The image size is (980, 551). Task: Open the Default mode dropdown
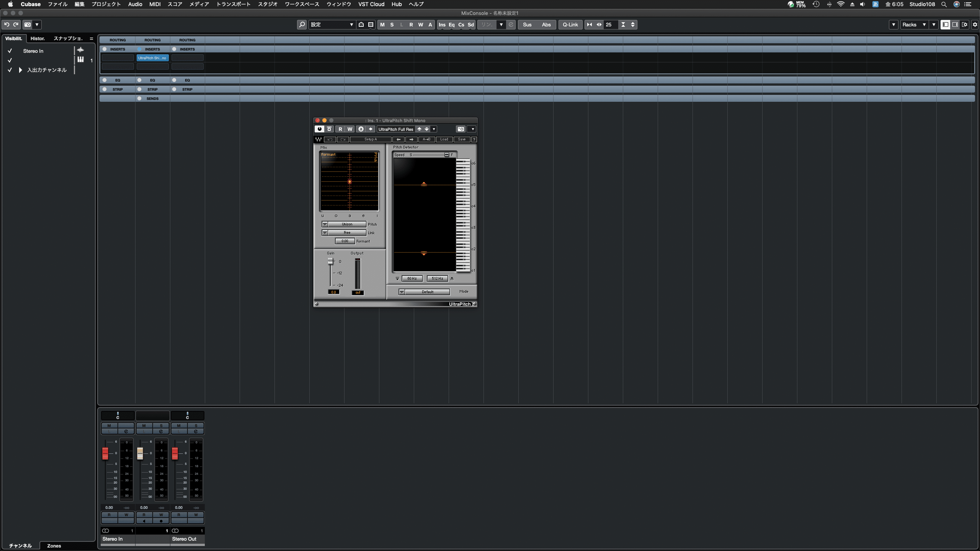click(402, 292)
